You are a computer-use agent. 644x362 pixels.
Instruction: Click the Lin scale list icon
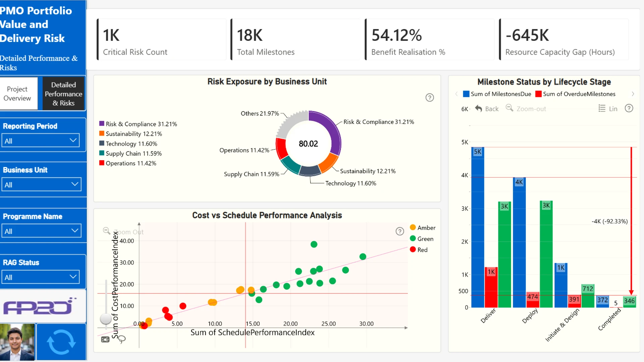coord(602,108)
